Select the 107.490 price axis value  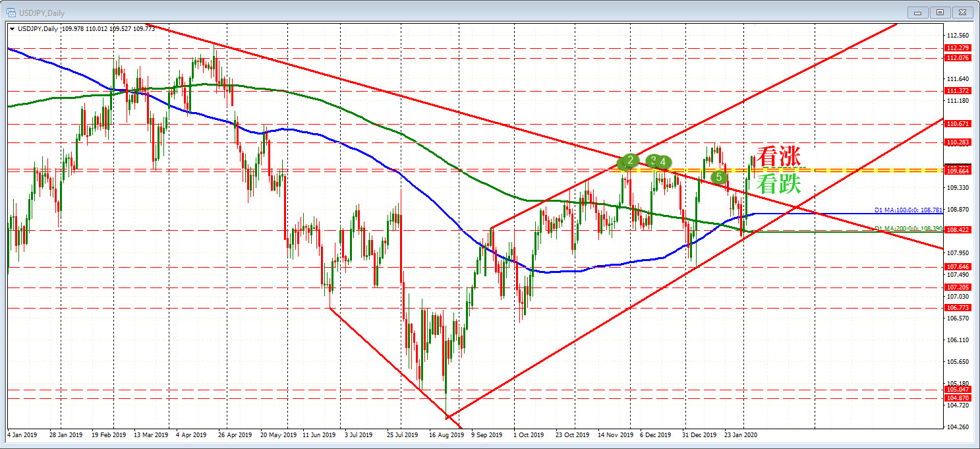coord(958,274)
